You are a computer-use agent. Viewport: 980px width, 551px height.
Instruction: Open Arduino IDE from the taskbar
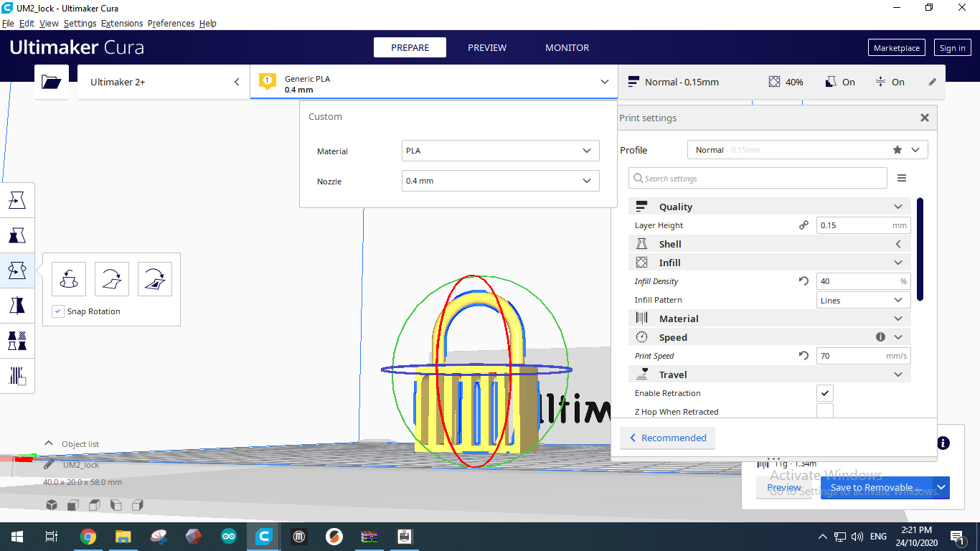click(x=229, y=536)
